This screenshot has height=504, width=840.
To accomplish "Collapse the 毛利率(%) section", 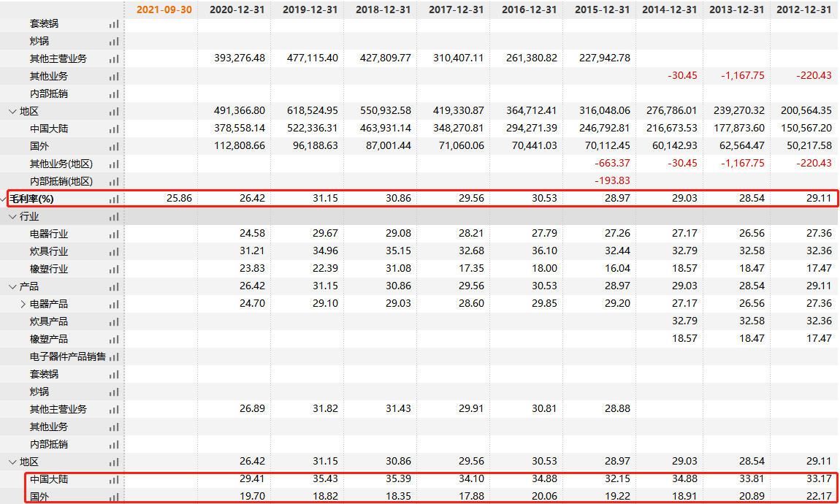I will pos(4,199).
